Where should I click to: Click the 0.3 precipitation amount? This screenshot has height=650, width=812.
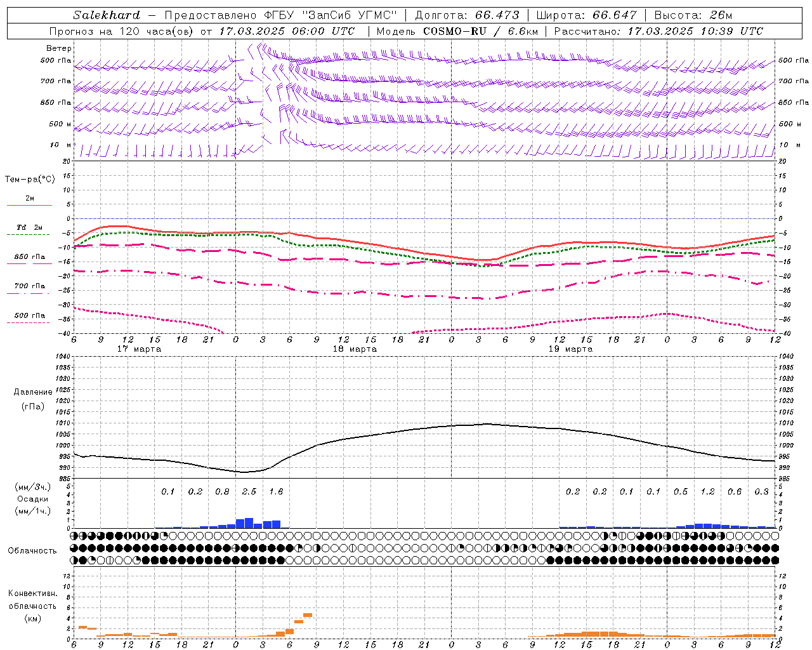coord(762,492)
